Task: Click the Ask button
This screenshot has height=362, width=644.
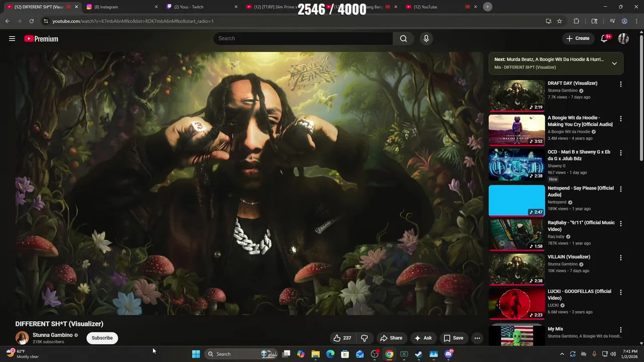Action: click(x=423, y=338)
